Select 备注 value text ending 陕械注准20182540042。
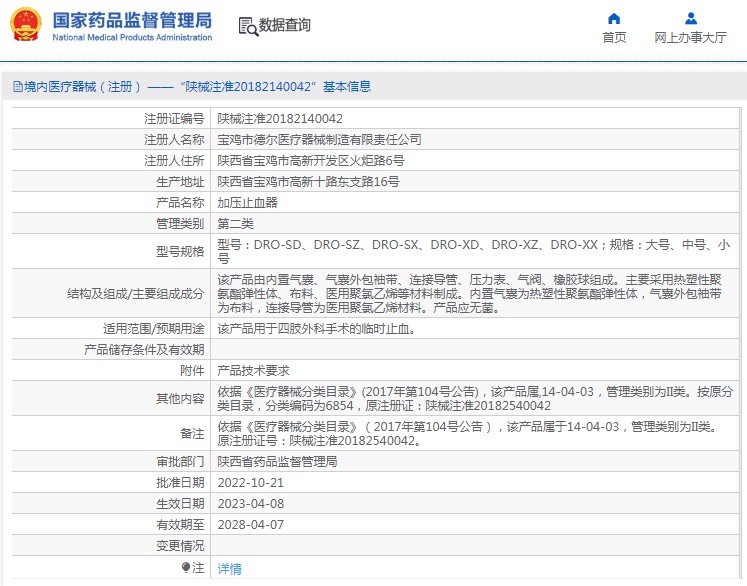The height and width of the screenshot is (586, 747). [468, 434]
